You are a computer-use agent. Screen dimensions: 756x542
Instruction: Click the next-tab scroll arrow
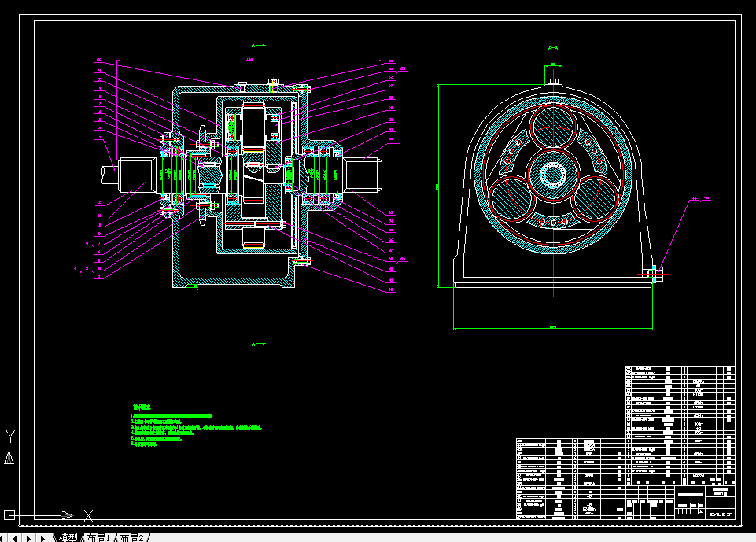click(29, 537)
